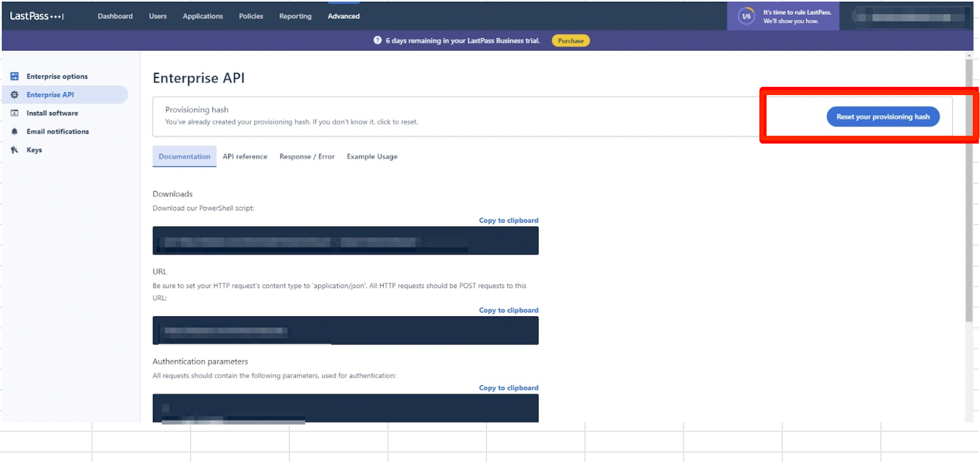The image size is (980, 462).
Task: Open the Reporting section
Action: [295, 16]
